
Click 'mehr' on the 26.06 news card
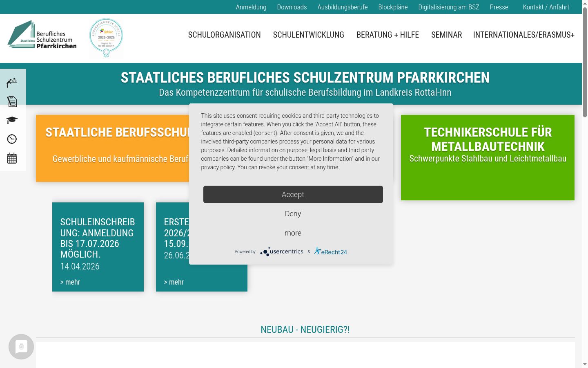(174, 282)
